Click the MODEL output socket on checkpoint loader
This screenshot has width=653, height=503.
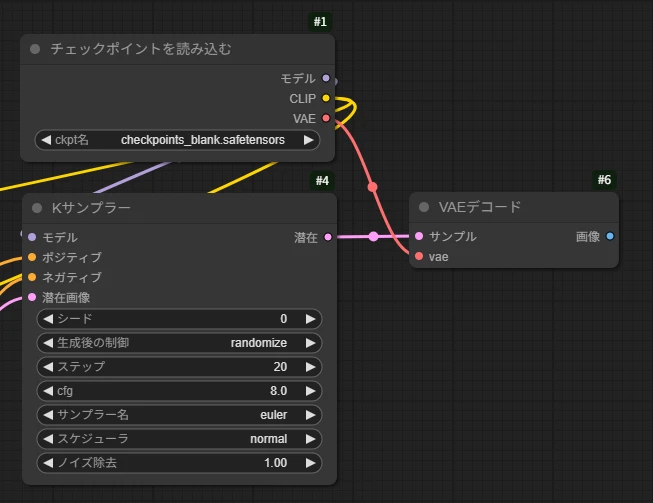click(x=326, y=78)
